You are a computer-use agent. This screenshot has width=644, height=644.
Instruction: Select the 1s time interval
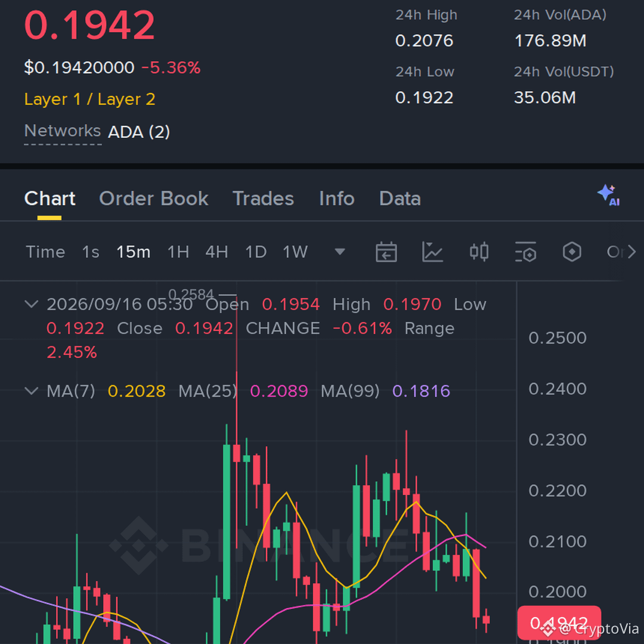tap(91, 252)
